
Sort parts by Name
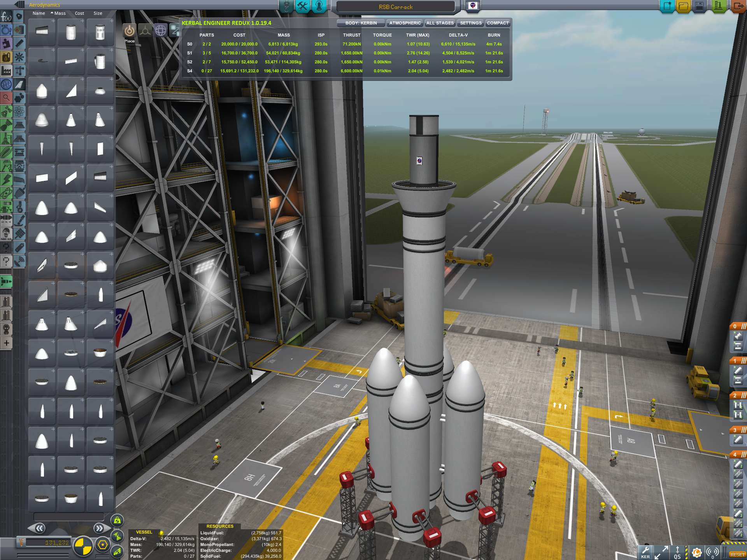point(39,13)
